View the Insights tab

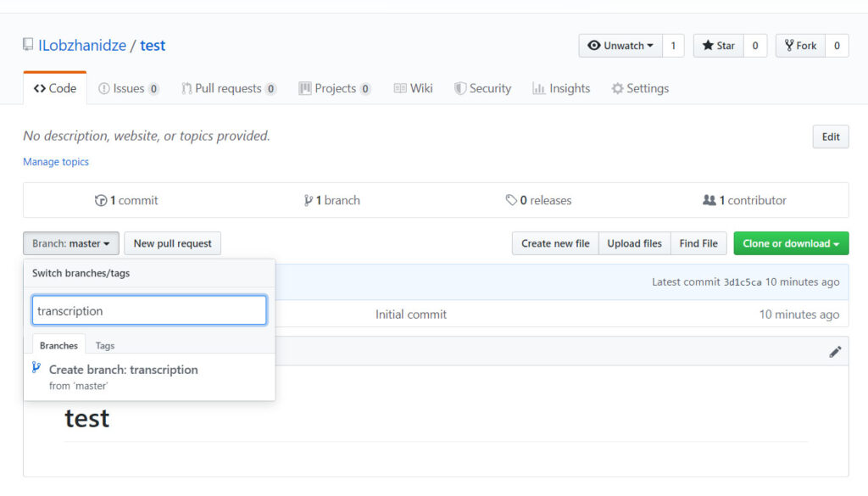click(561, 88)
